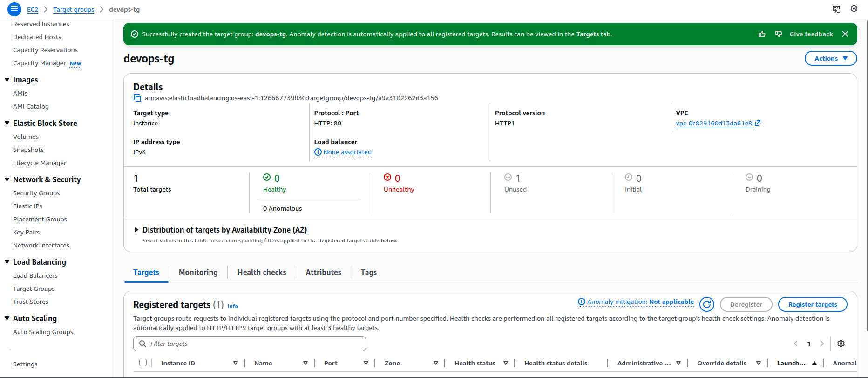Click the Anomaly mitigation info icon
The width and height of the screenshot is (868, 378).
tap(582, 302)
